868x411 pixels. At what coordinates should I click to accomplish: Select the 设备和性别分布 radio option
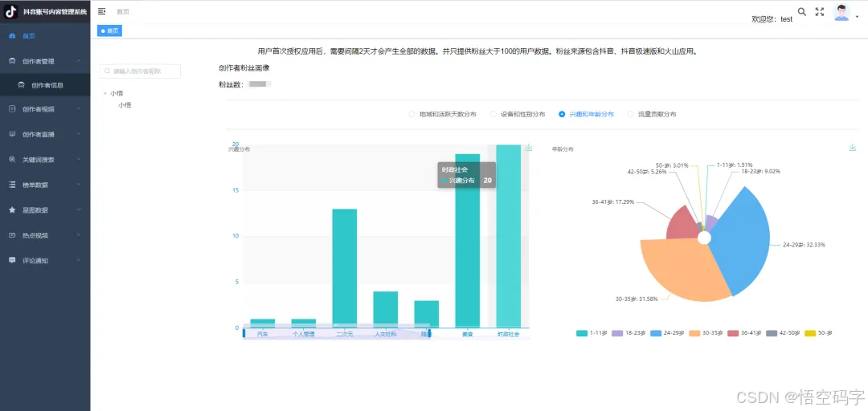pos(493,114)
